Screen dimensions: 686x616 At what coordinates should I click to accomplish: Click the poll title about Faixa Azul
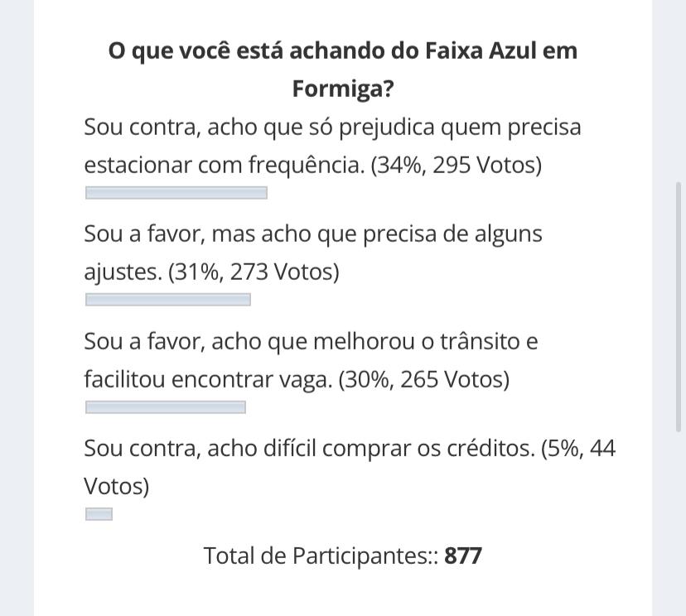point(343,70)
